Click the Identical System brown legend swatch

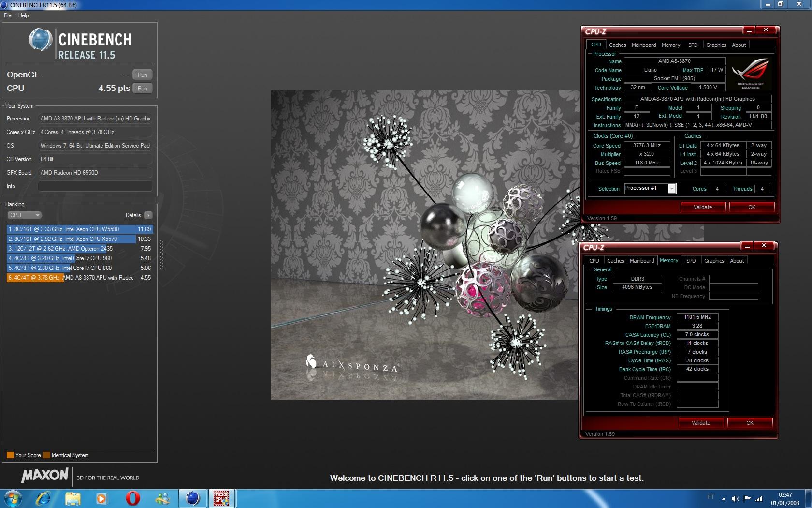[x=46, y=455]
